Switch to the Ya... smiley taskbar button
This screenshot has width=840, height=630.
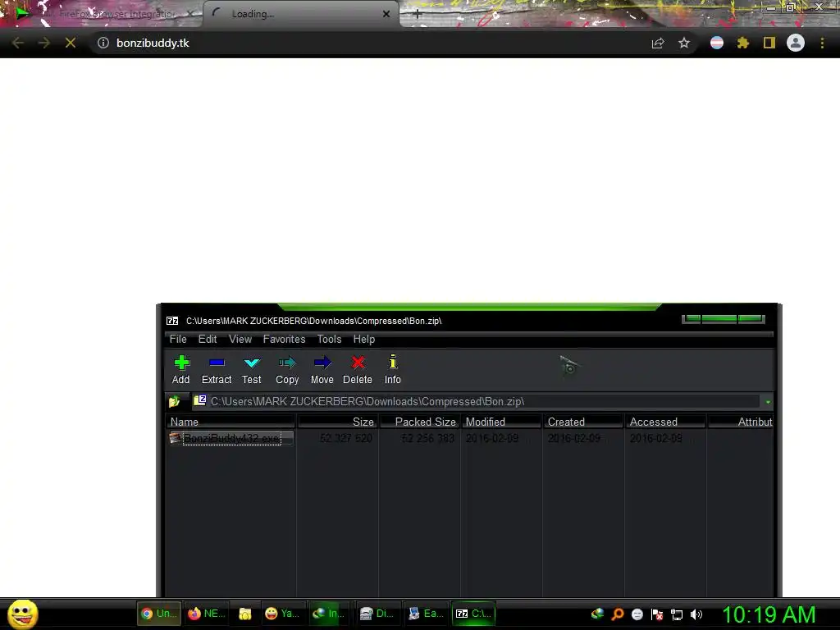[283, 614]
